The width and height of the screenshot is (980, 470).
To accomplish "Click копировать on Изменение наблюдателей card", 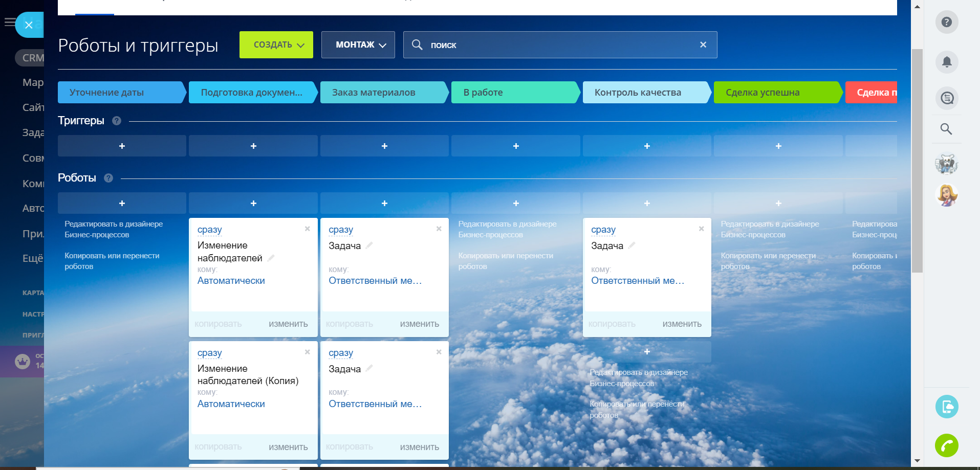I will coord(218,324).
